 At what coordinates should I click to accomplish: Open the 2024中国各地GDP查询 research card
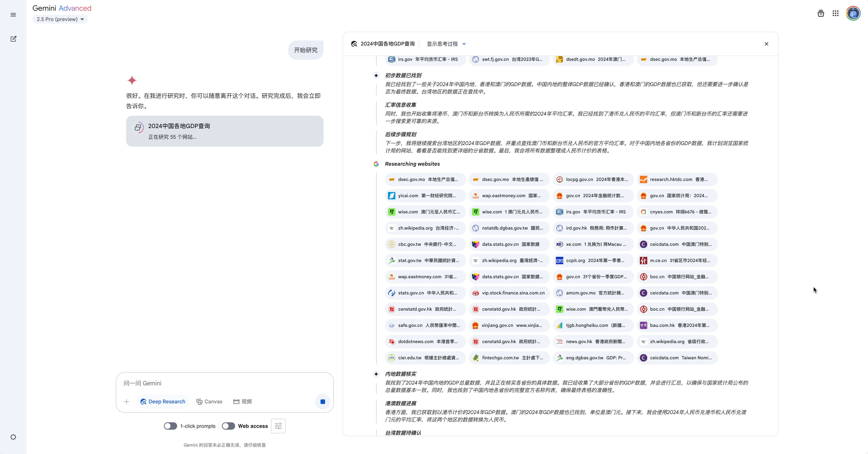point(224,131)
